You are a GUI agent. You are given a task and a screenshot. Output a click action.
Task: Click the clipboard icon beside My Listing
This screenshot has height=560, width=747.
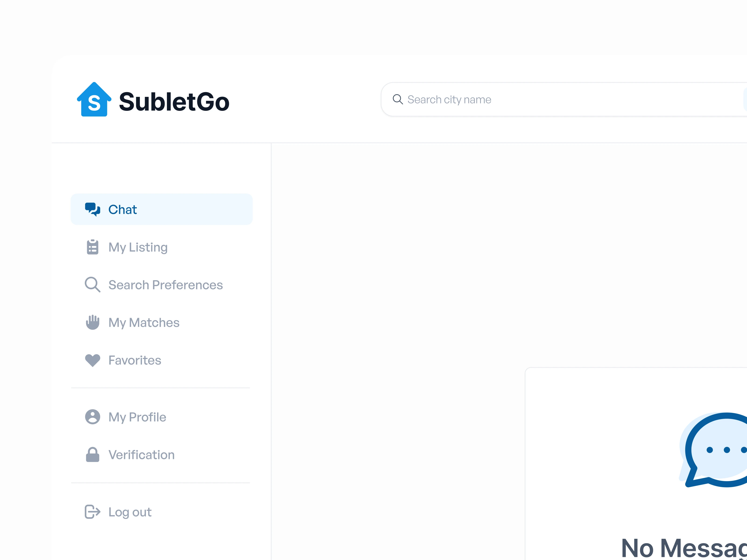(x=92, y=247)
